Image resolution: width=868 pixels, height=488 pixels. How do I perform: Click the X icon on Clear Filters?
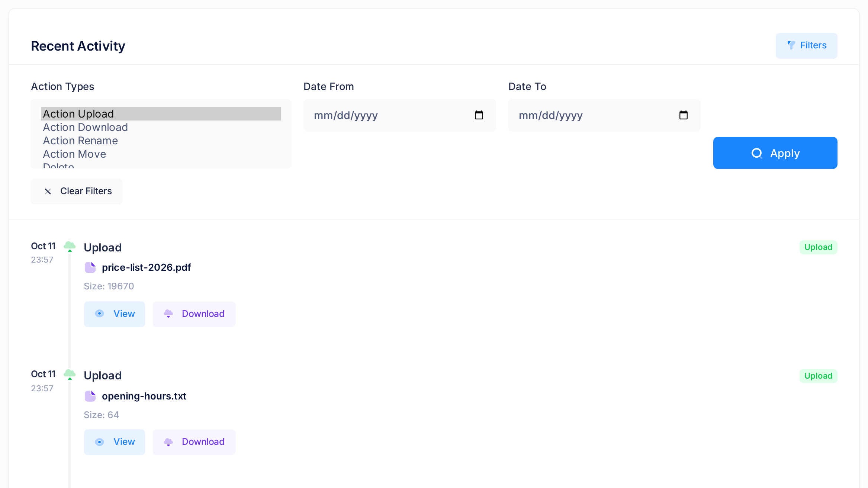pyautogui.click(x=48, y=192)
